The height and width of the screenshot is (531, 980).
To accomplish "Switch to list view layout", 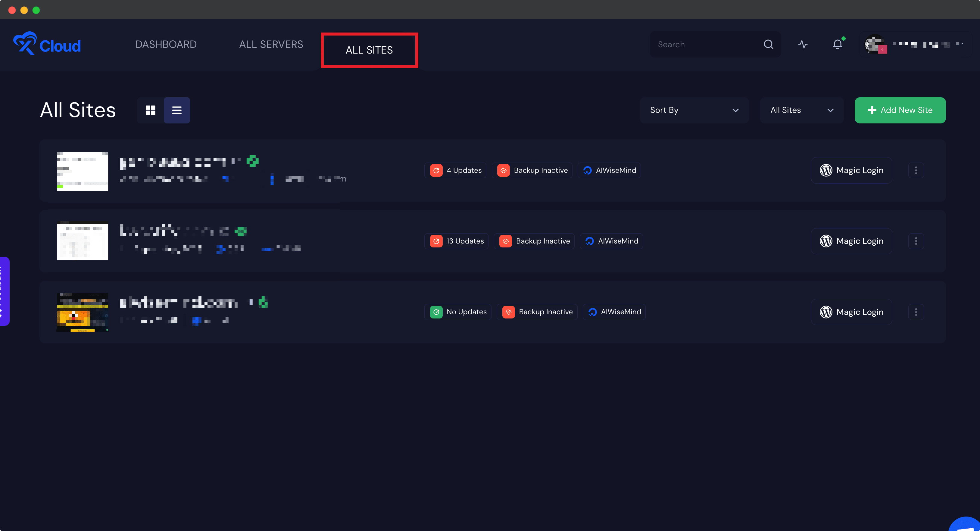I will (x=176, y=110).
